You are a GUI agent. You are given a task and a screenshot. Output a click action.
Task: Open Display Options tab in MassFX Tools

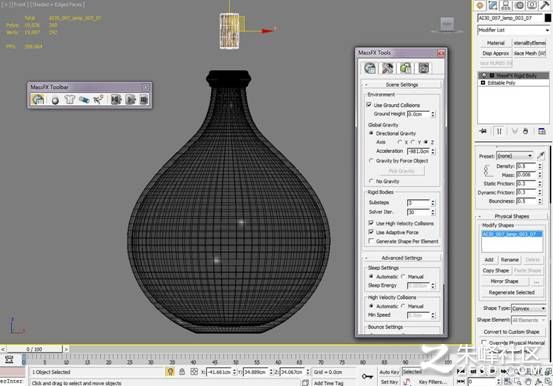pos(424,68)
